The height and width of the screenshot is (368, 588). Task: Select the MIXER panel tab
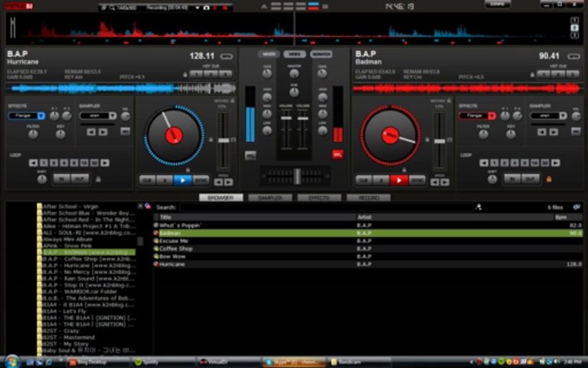click(269, 54)
